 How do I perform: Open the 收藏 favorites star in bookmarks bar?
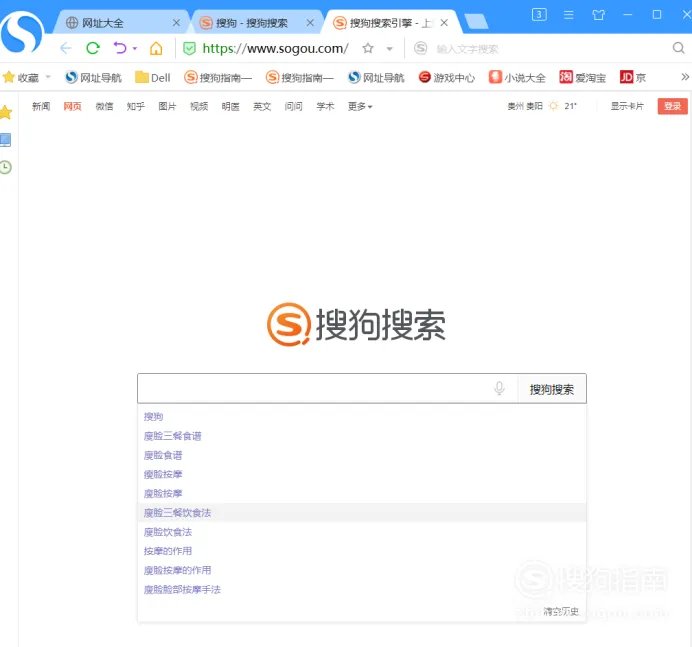(x=8, y=77)
